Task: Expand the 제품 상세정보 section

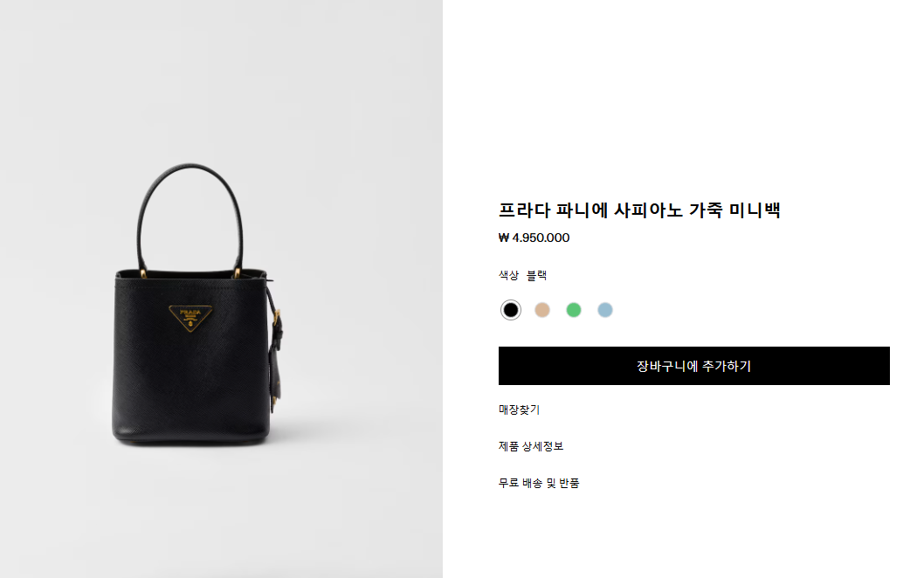Action: 531,446
